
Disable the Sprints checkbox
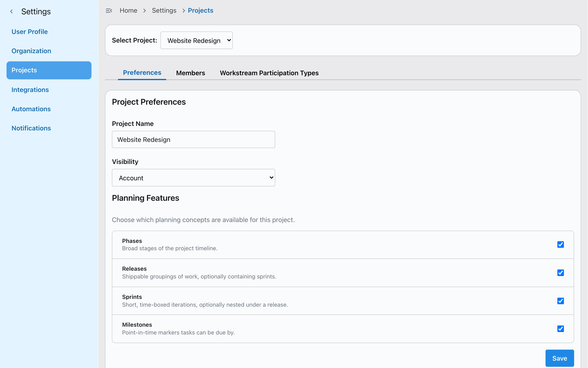tap(560, 301)
